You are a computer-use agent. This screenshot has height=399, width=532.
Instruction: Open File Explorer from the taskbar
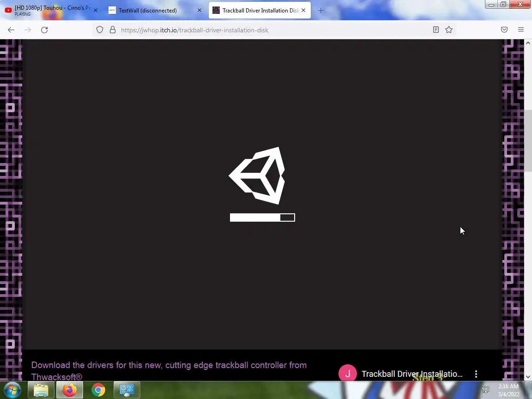(x=41, y=390)
